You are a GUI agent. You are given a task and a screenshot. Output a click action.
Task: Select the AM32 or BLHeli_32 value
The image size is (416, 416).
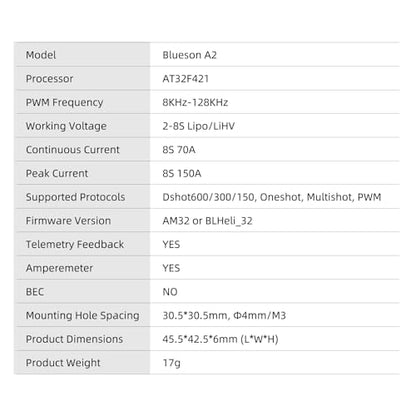point(207,221)
